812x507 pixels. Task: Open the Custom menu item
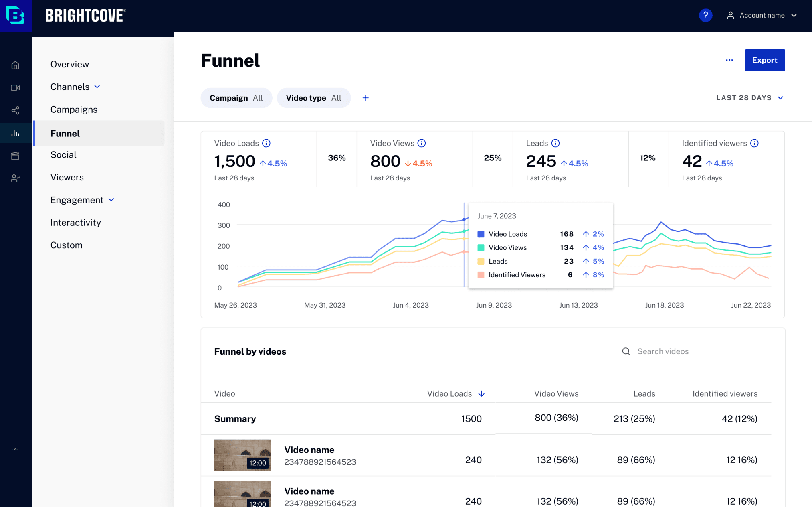pos(66,245)
